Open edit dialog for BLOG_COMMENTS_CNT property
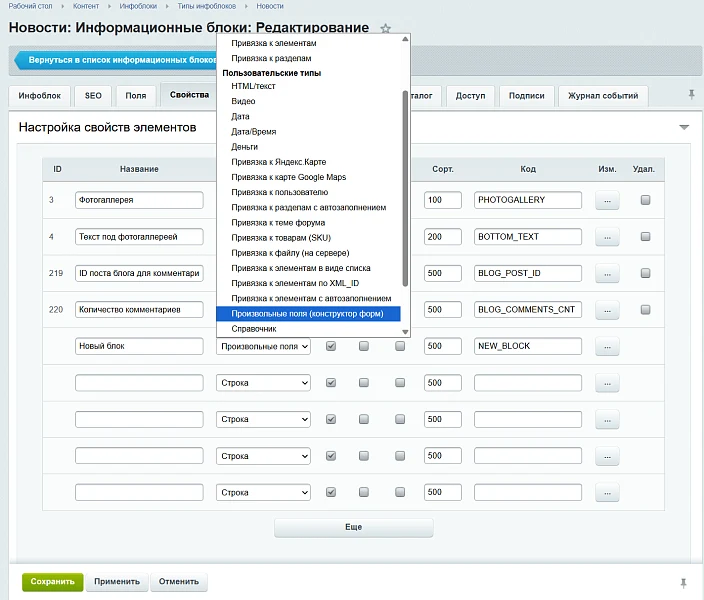This screenshot has width=704, height=600. tap(607, 309)
